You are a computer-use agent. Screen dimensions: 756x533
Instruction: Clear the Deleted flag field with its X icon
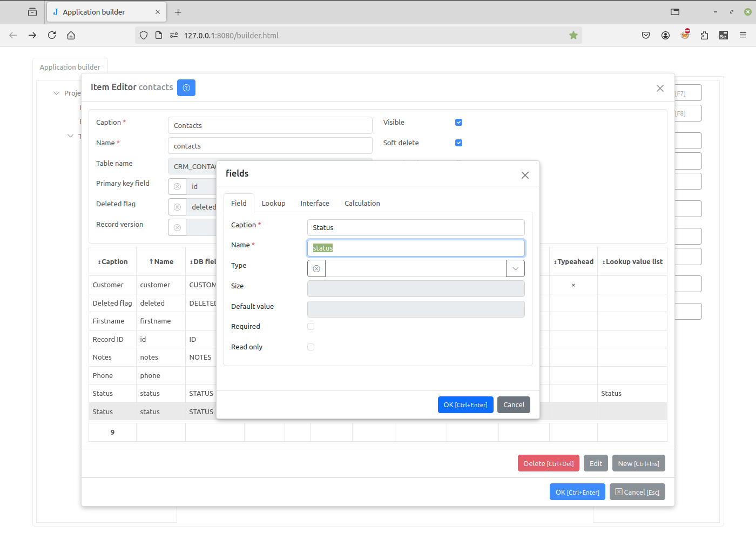tap(177, 207)
